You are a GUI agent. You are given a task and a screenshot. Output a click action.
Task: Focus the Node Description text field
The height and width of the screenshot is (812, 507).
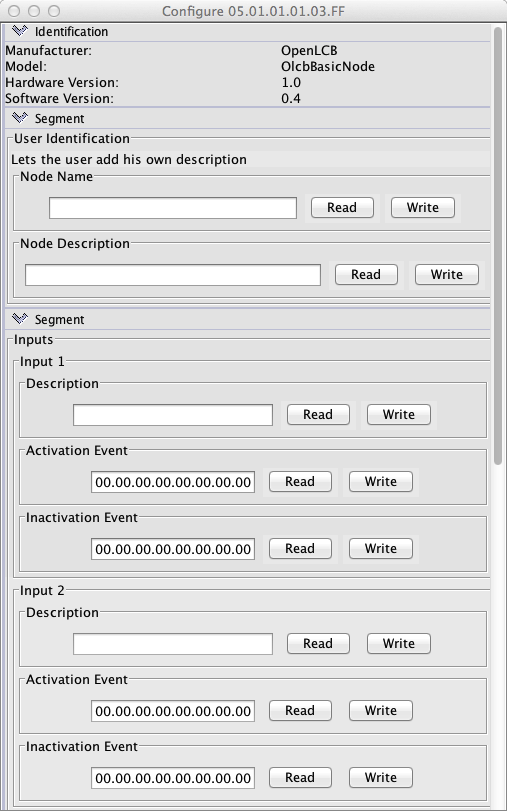173,274
